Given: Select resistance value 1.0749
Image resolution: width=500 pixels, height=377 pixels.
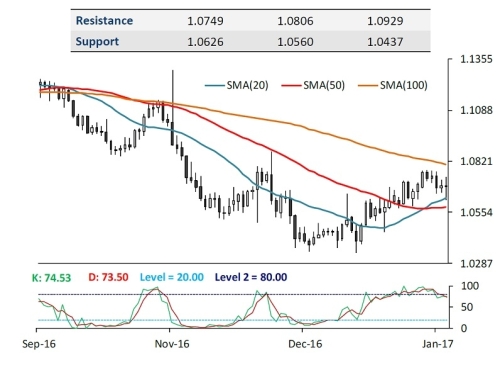Looking at the screenshot, I should tap(205, 21).
